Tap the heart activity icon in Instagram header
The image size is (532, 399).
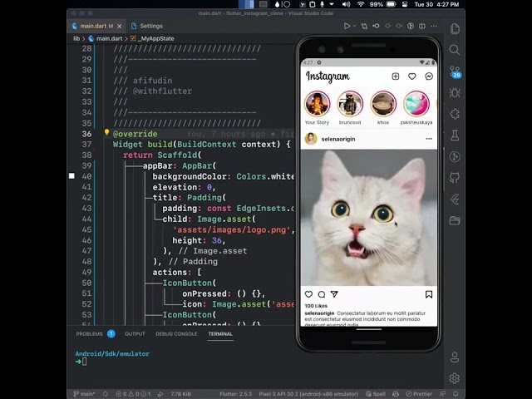point(412,76)
